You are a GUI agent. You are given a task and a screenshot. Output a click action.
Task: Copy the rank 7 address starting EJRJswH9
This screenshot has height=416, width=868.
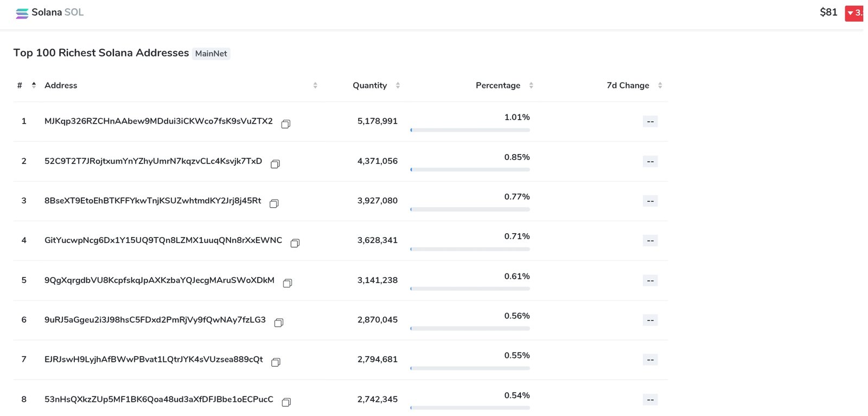click(276, 362)
